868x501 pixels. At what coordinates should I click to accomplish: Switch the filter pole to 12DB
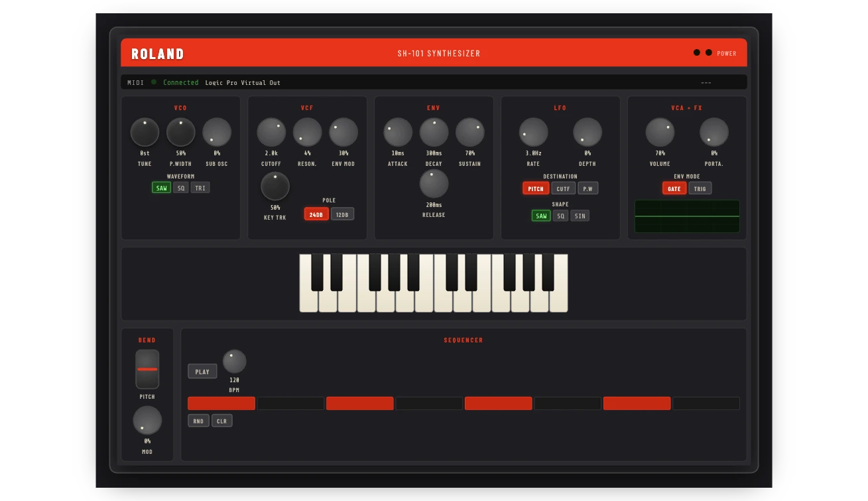[342, 214]
